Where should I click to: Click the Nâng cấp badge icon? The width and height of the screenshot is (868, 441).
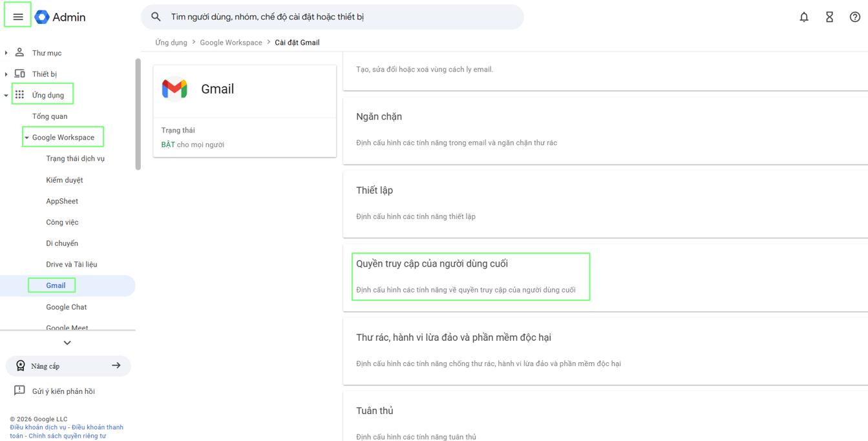[x=21, y=365]
